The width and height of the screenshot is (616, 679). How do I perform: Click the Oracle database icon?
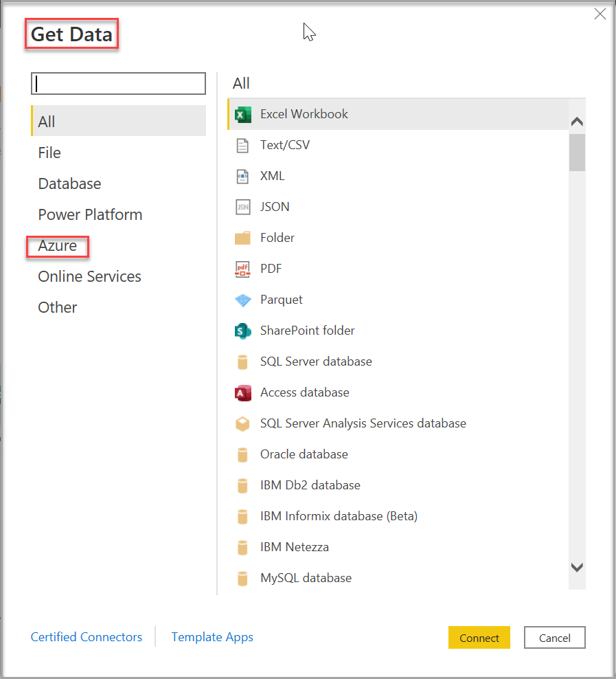pyautogui.click(x=242, y=455)
